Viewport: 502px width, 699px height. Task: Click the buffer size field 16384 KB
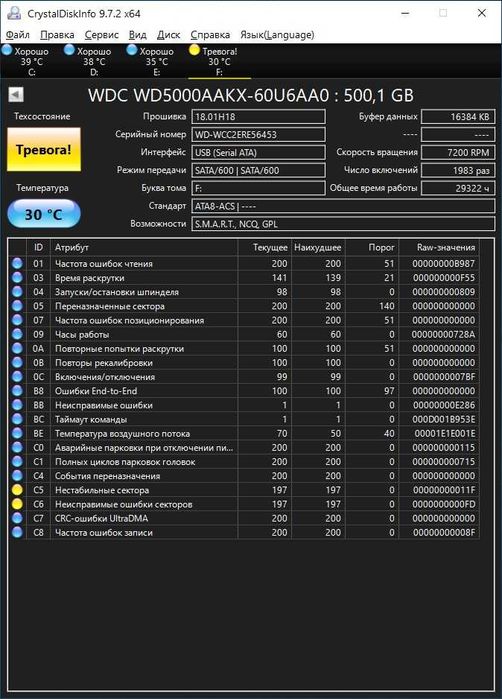458,117
